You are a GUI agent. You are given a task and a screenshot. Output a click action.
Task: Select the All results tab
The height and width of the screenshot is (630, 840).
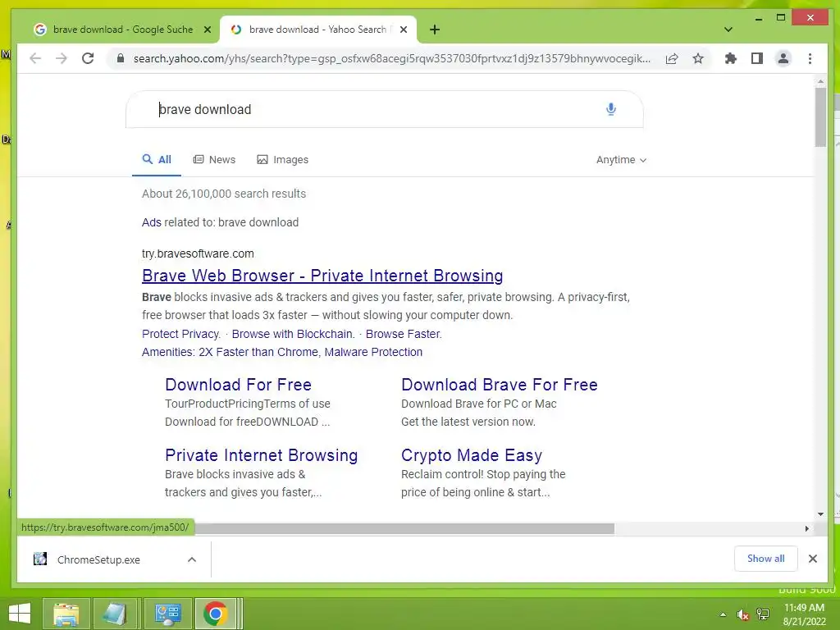[x=157, y=160]
